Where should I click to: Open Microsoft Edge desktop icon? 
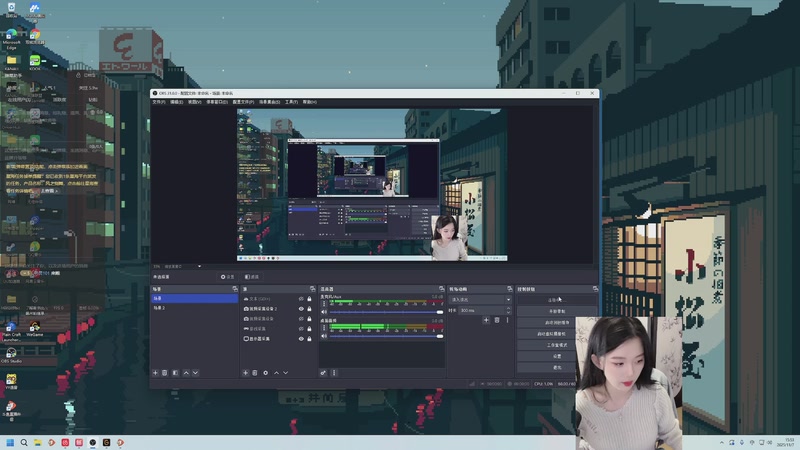point(11,39)
